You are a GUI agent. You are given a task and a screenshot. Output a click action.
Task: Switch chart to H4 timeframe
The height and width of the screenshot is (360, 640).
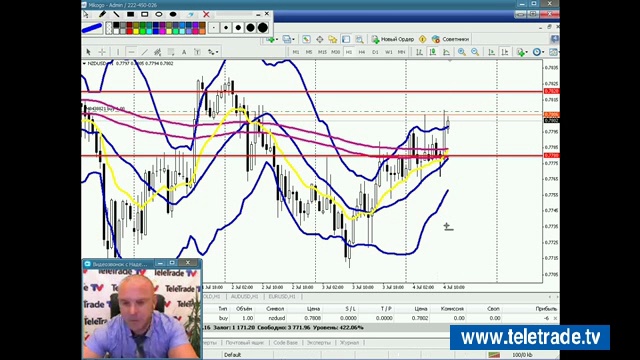(362, 52)
